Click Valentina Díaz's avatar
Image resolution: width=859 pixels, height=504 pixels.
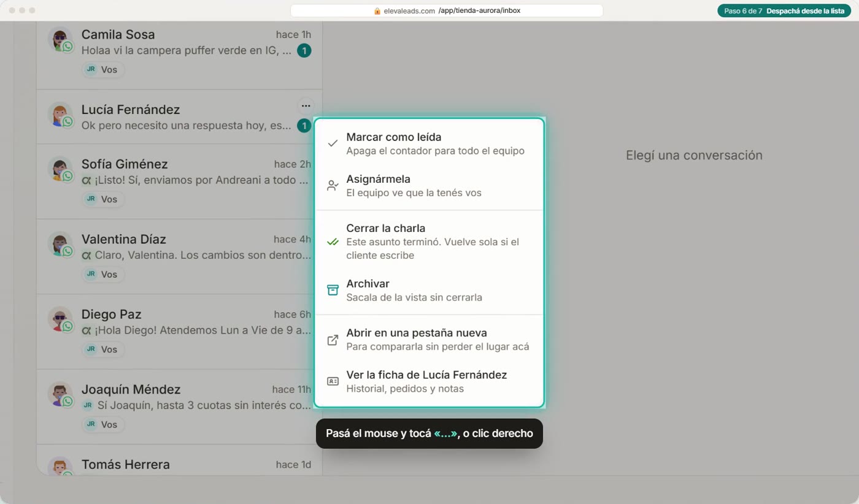pyautogui.click(x=60, y=243)
